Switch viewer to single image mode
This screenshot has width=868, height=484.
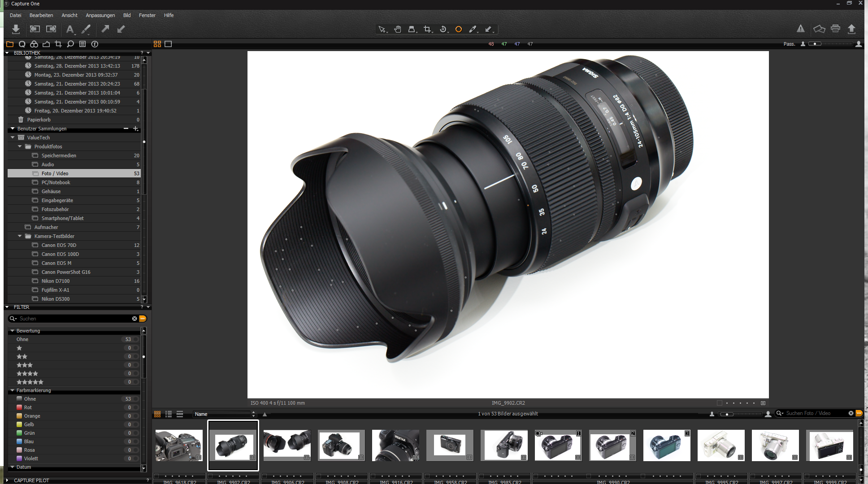click(168, 44)
